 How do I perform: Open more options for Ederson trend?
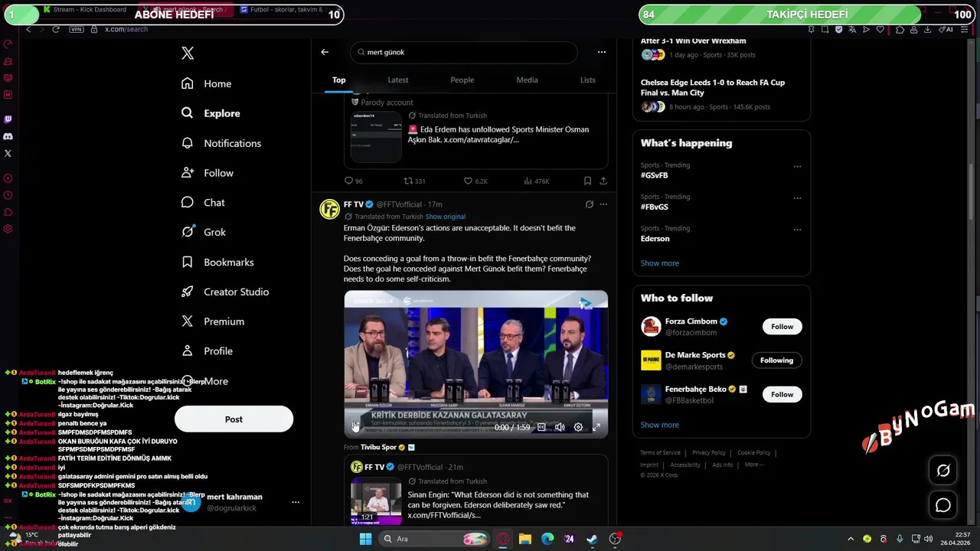coord(797,230)
